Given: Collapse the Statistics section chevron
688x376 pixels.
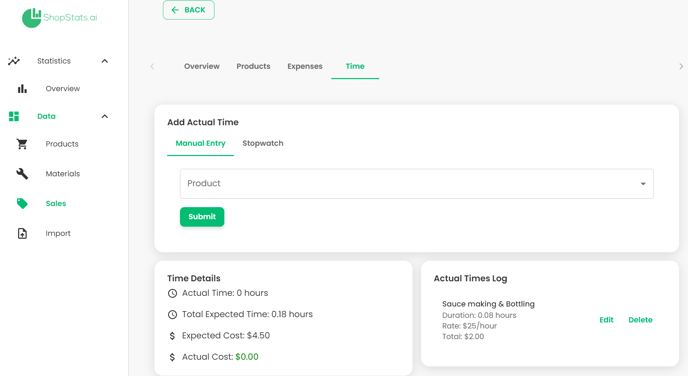Looking at the screenshot, I should point(104,61).
